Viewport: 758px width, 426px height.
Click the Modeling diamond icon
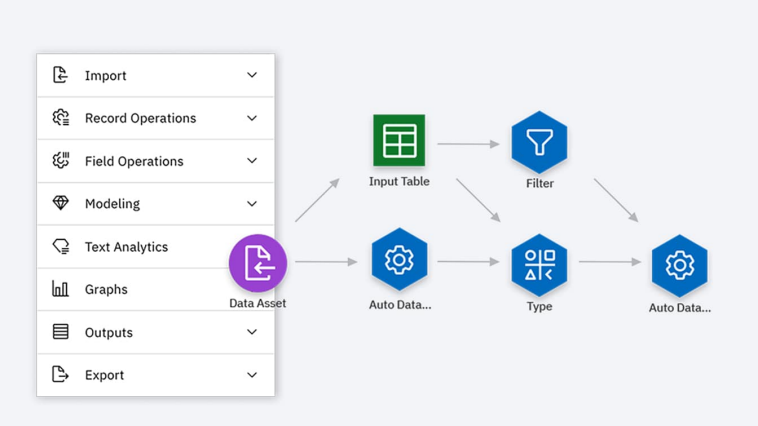tap(61, 203)
